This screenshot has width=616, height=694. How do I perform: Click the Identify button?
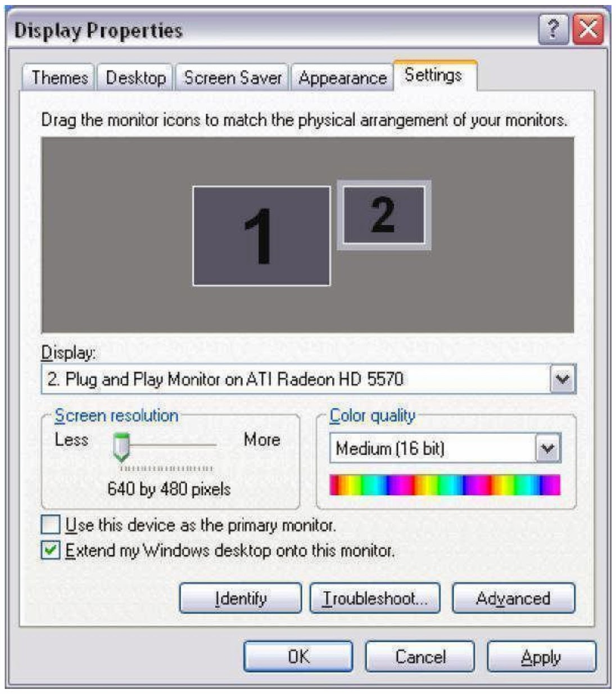[241, 598]
